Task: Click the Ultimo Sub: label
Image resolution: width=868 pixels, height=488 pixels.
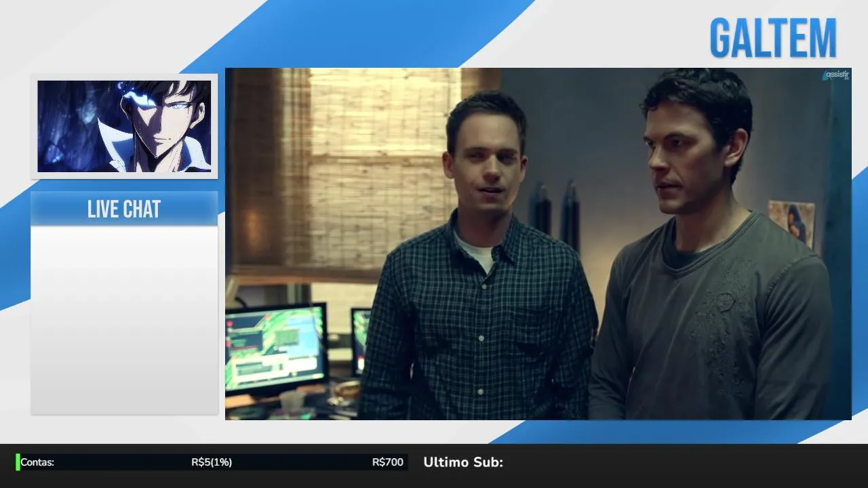Action: (x=463, y=462)
